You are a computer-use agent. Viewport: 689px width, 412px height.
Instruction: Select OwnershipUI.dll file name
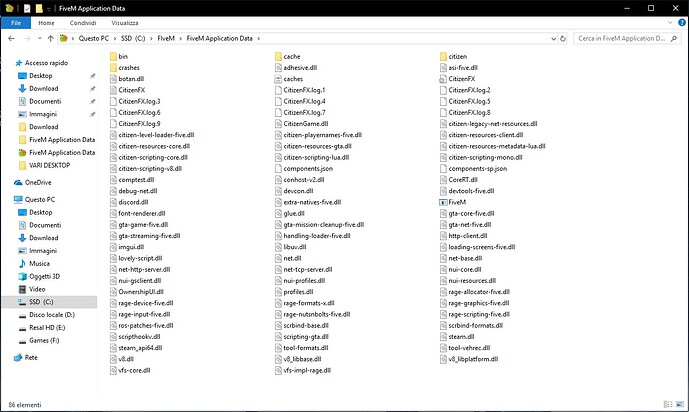[141, 292]
